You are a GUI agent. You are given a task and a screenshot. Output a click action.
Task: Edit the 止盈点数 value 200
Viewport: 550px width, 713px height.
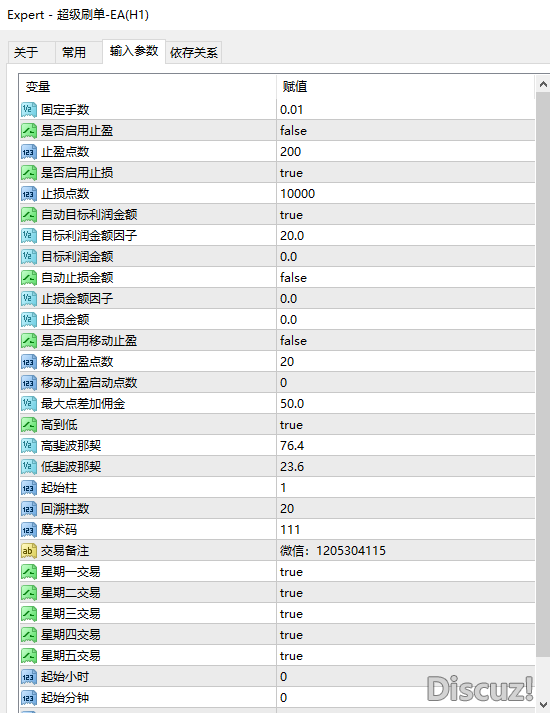[x=405, y=152]
